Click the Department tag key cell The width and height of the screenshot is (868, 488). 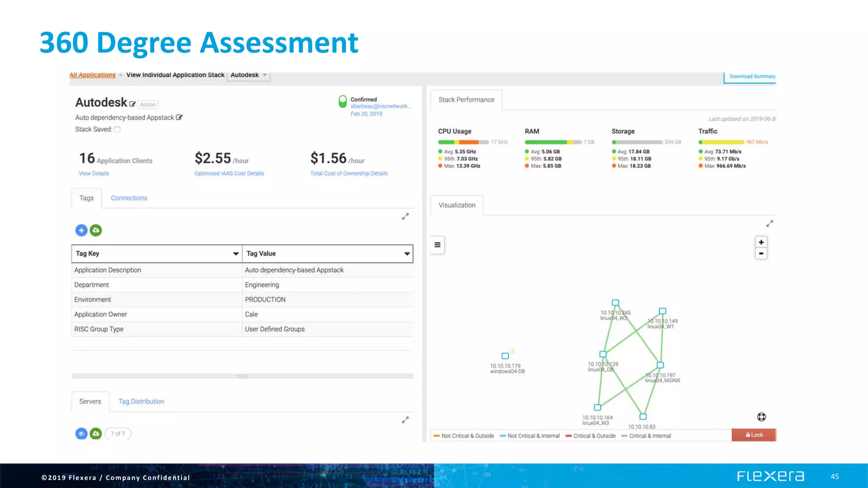pyautogui.click(x=157, y=285)
